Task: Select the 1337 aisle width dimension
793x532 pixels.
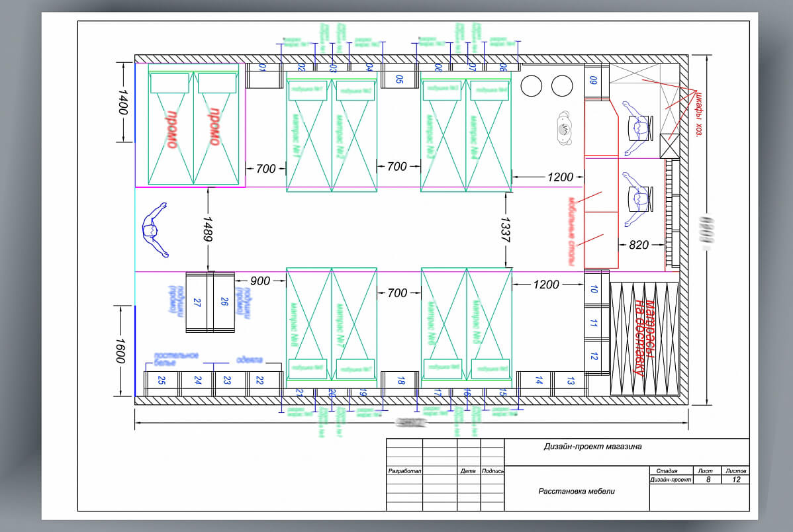Action: click(505, 230)
